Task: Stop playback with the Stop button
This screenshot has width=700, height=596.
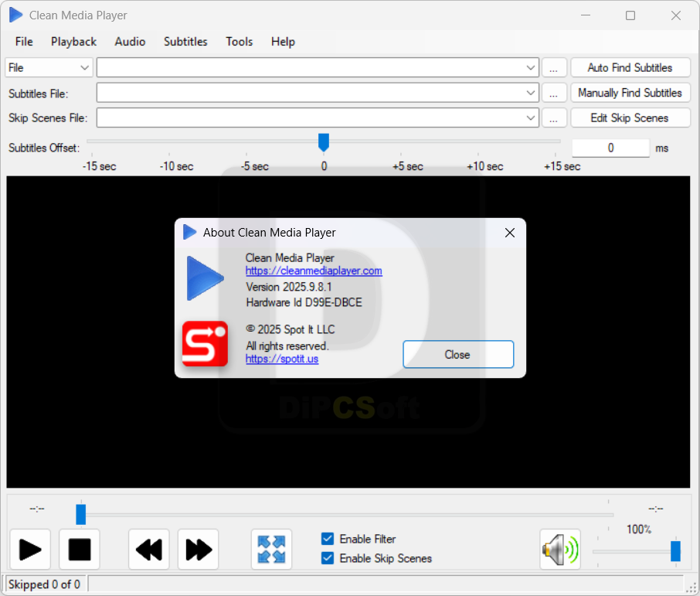Action: click(x=80, y=549)
